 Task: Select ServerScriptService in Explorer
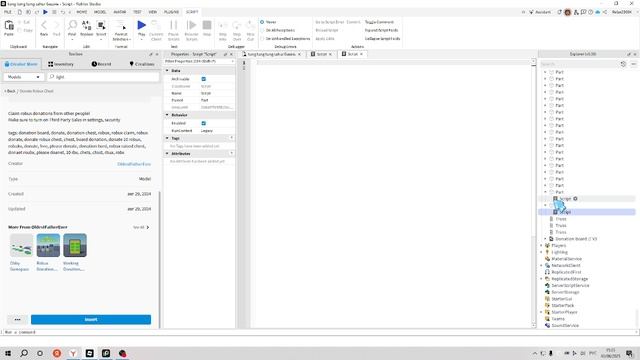[570, 285]
